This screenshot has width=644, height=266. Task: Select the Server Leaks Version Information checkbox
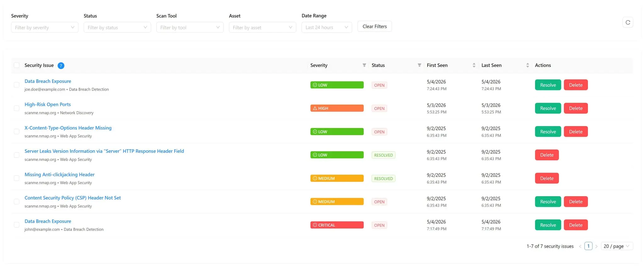pyautogui.click(x=17, y=155)
